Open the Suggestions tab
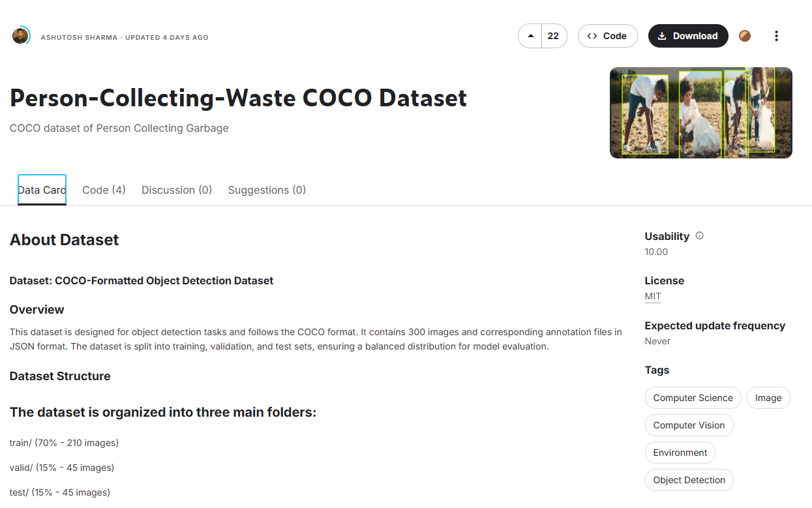The width and height of the screenshot is (812, 508). pyautogui.click(x=267, y=190)
